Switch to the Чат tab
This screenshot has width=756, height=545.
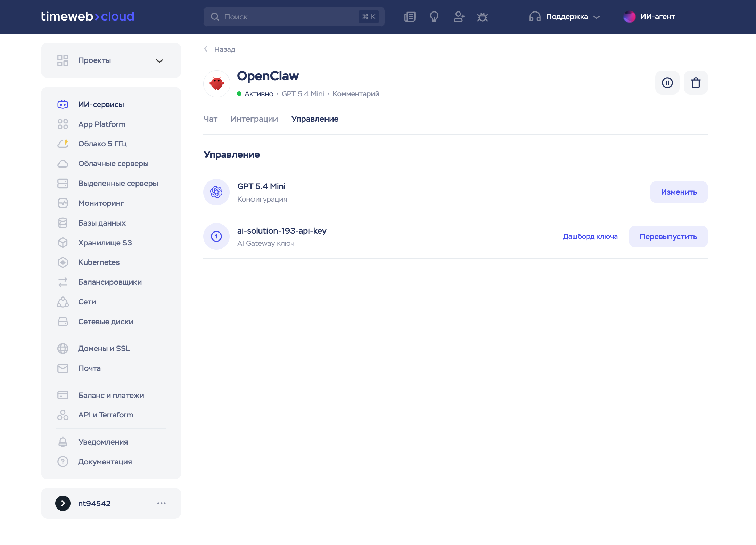(x=211, y=119)
